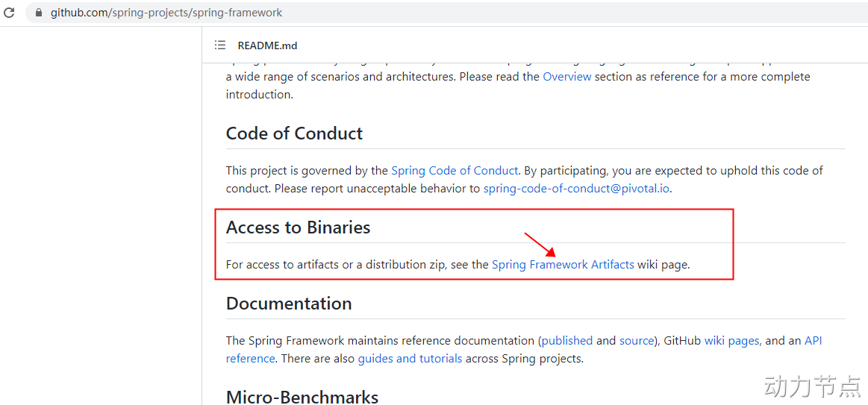Click the Micro-Benchmarks heading
The image size is (868, 405).
click(x=302, y=397)
